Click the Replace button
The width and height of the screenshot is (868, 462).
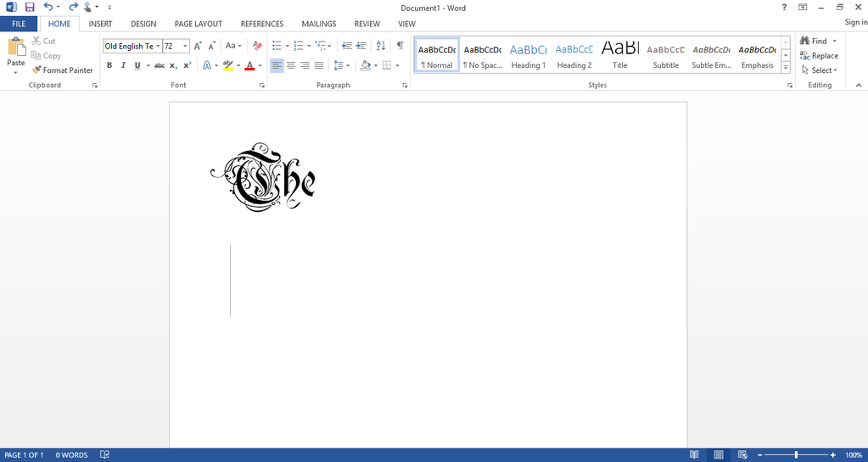(x=819, y=56)
